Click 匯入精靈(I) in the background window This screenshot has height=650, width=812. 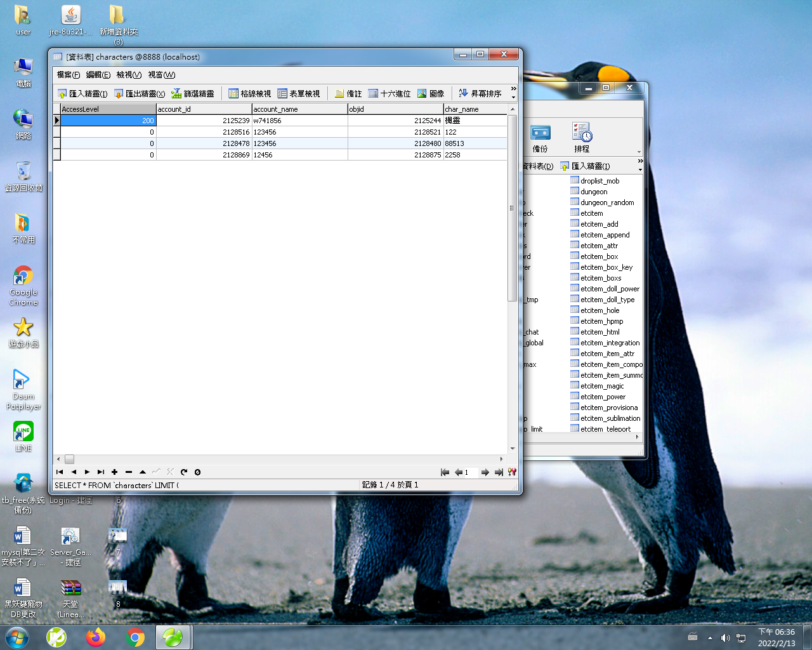click(x=585, y=166)
